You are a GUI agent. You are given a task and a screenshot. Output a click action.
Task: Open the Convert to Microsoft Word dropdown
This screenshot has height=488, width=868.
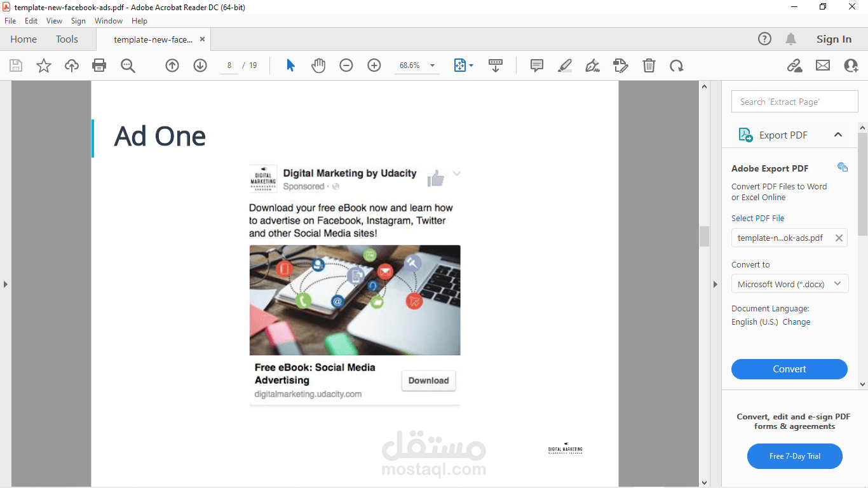click(x=789, y=284)
